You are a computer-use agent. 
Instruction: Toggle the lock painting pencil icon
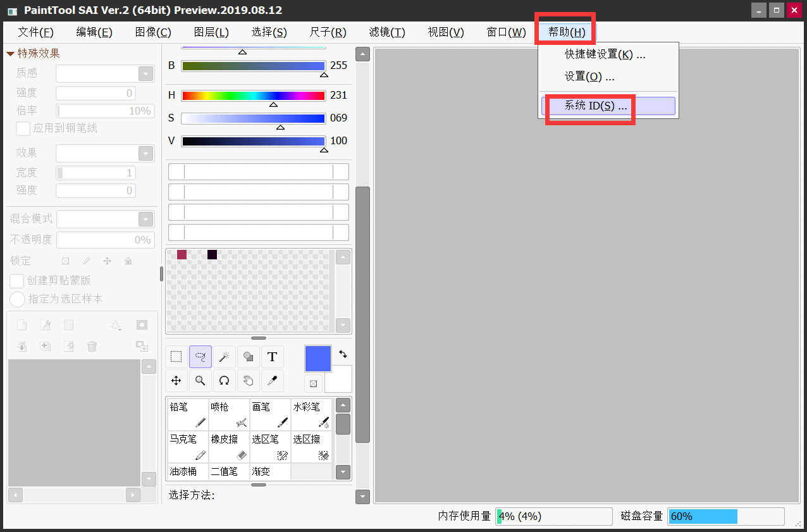[87, 261]
